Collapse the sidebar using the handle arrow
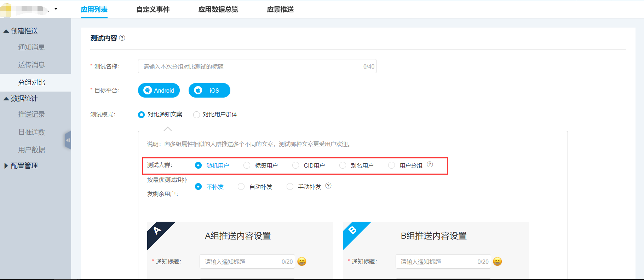 pos(68,140)
